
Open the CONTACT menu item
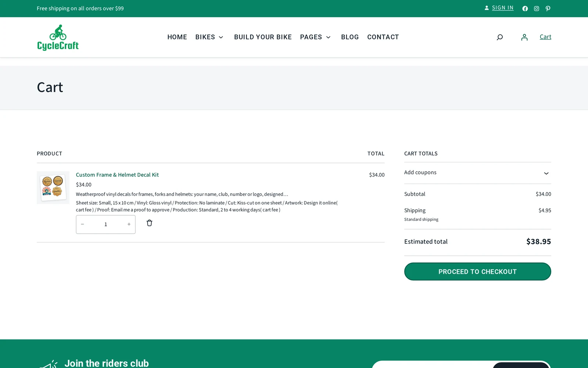(x=383, y=37)
